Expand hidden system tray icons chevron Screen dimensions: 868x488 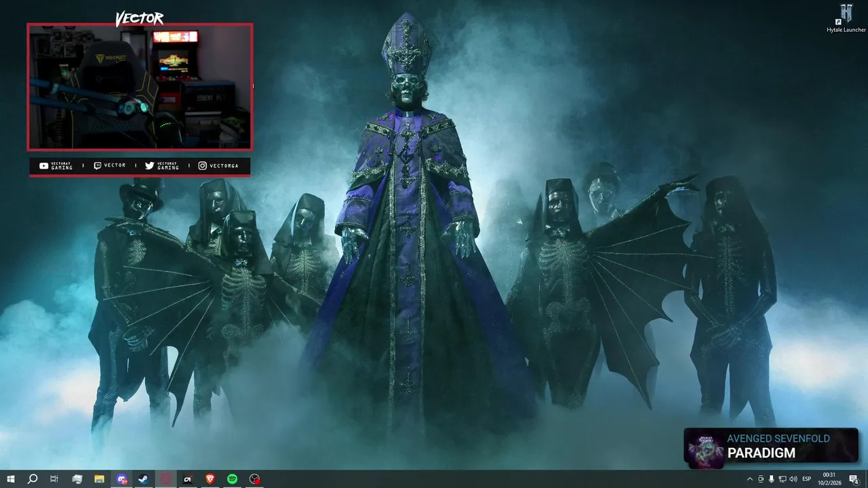(x=749, y=479)
